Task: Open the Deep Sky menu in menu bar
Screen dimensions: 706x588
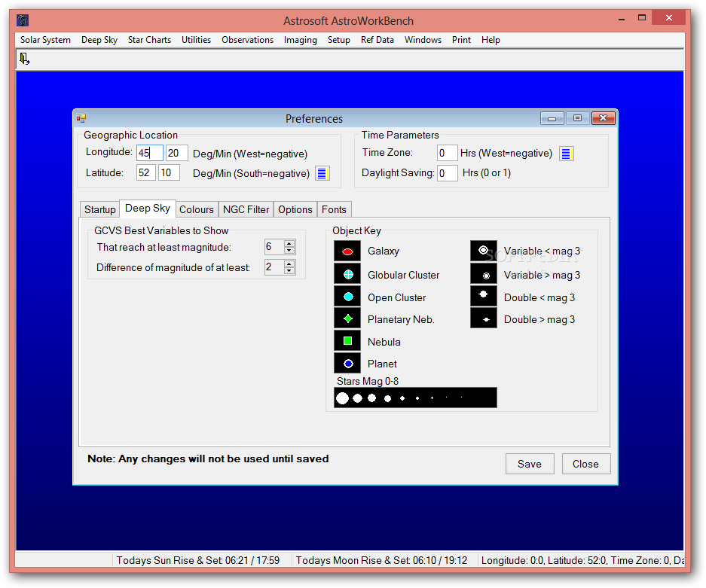Action: point(99,40)
